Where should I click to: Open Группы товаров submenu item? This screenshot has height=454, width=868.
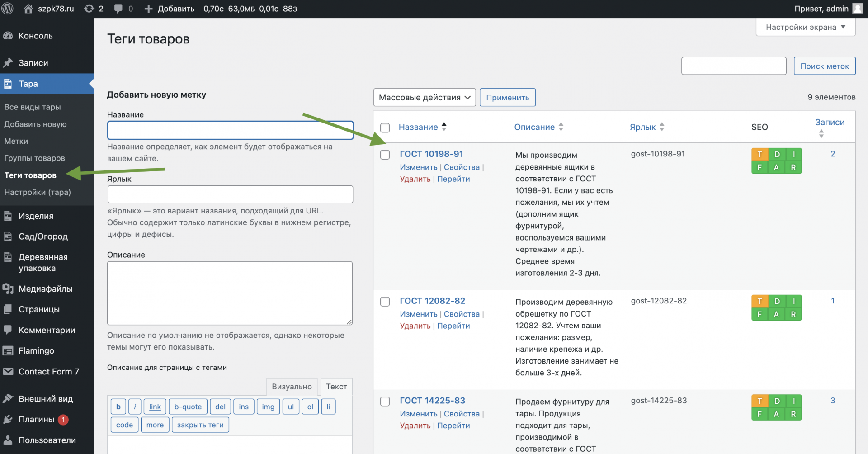(x=35, y=158)
